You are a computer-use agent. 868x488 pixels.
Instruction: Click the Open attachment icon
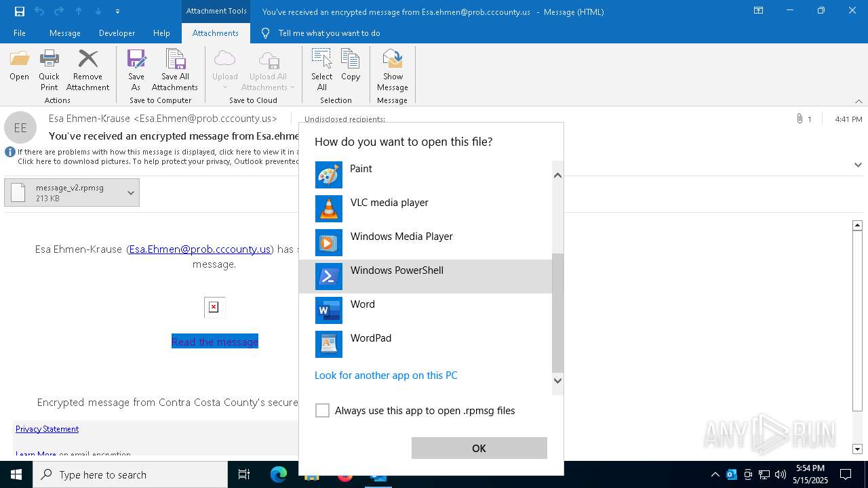[x=19, y=66]
